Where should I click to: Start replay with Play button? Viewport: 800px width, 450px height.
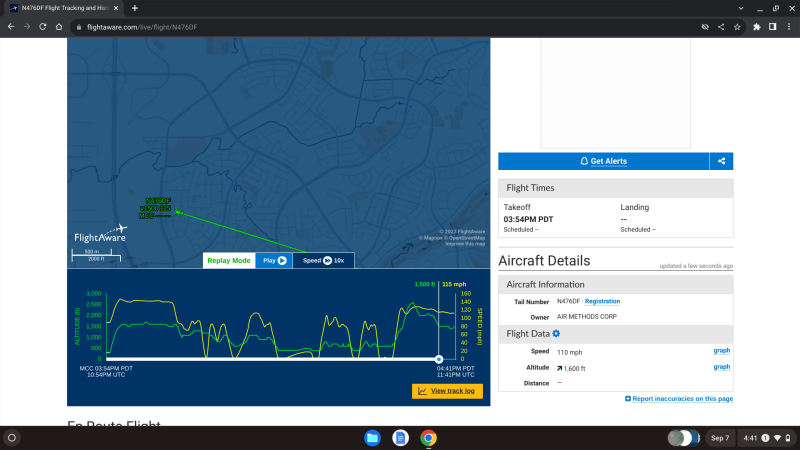coord(274,261)
